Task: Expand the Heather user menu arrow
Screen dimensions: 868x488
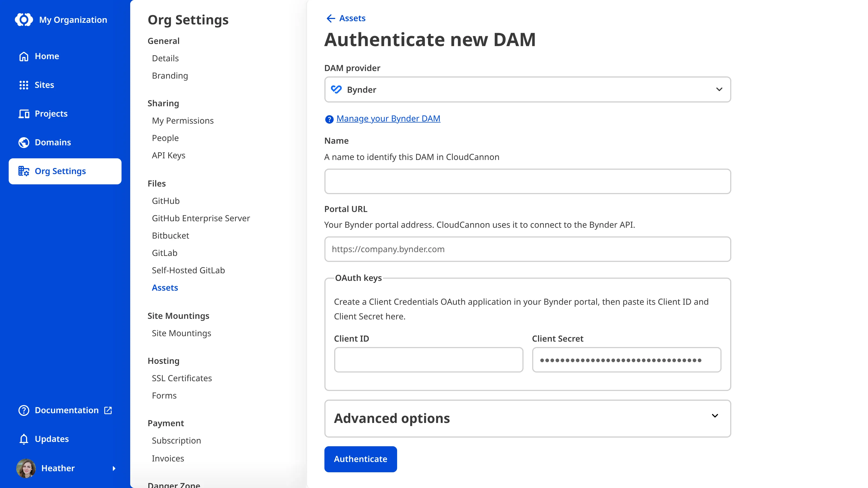Action: click(114, 468)
